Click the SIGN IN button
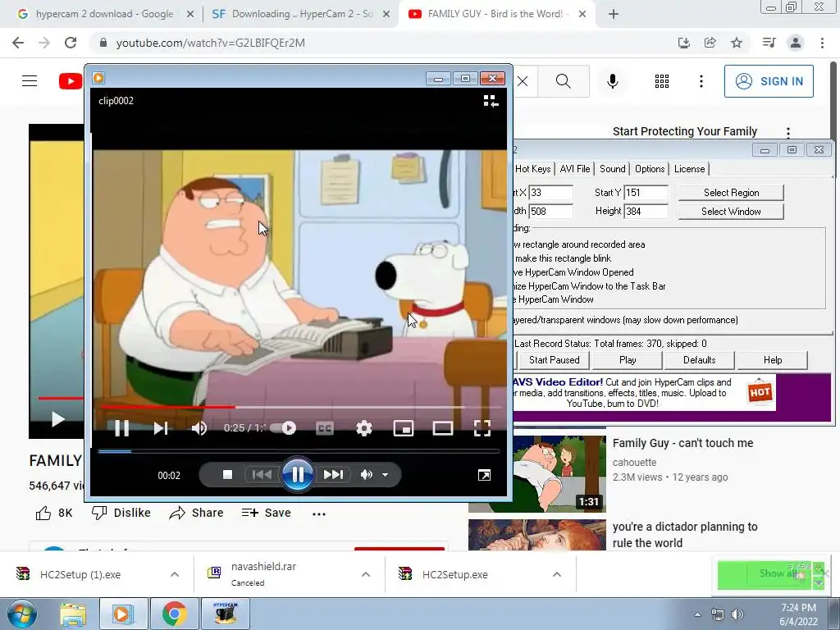Viewport: 840px width, 630px height. (x=769, y=81)
